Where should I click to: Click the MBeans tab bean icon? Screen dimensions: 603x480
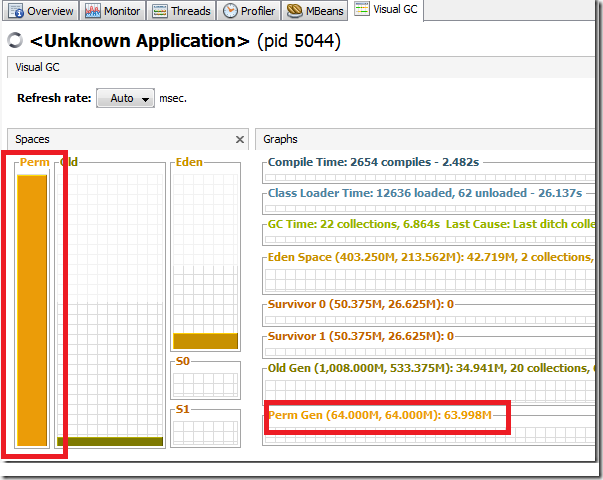[x=295, y=11]
